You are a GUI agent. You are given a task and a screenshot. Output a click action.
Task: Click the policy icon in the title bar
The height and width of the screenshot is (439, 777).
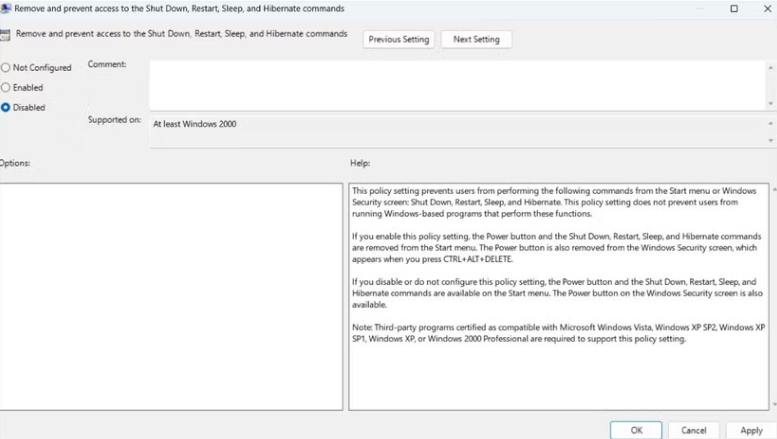pos(6,8)
